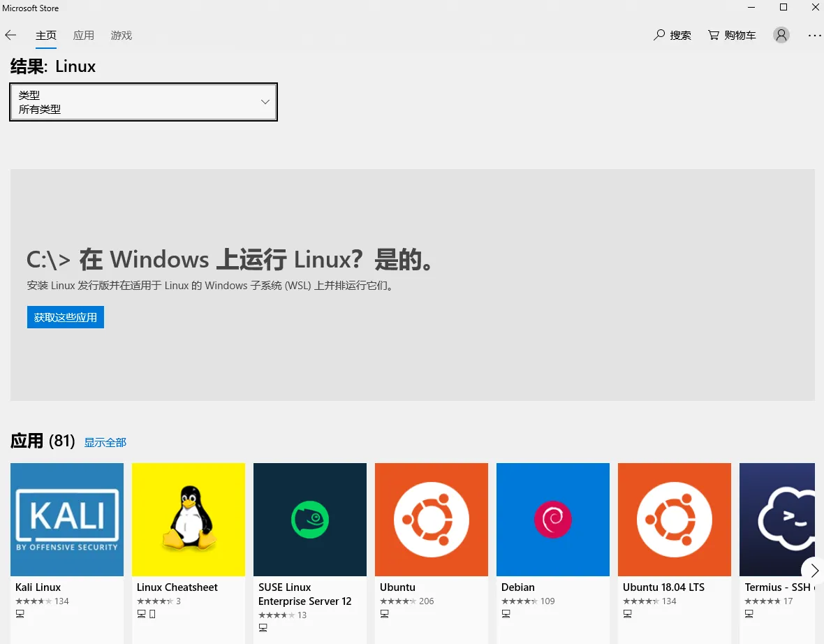Open the user account avatar
The height and width of the screenshot is (644, 824).
781,35
